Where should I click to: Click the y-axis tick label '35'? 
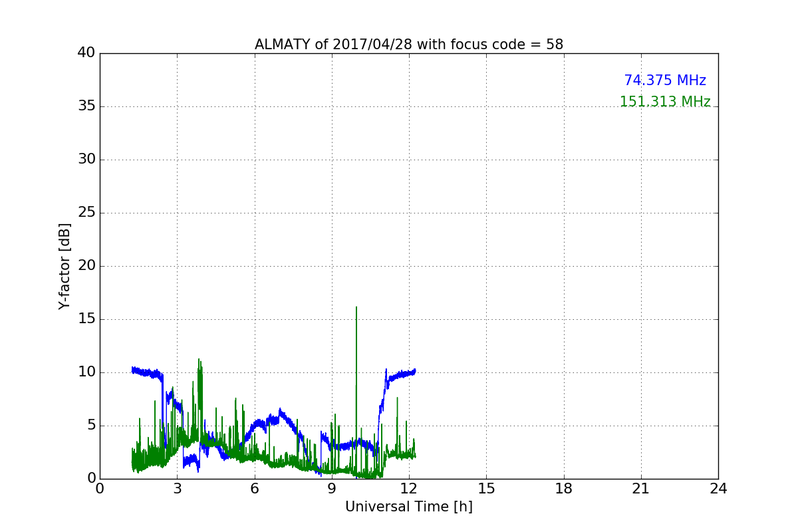pos(86,106)
